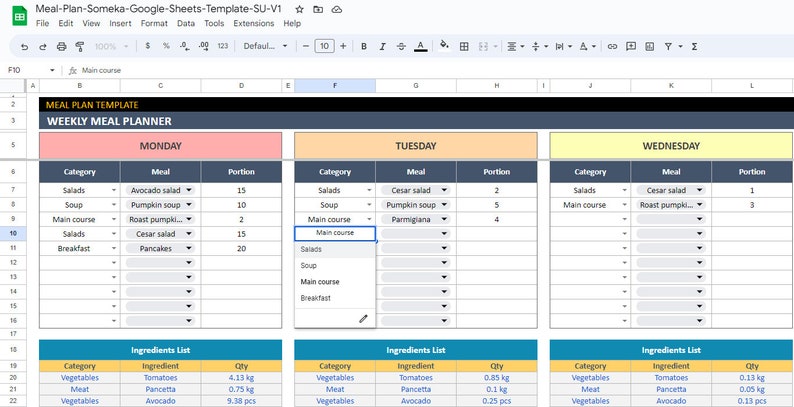
Task: Open the Insert menu
Action: pos(120,23)
